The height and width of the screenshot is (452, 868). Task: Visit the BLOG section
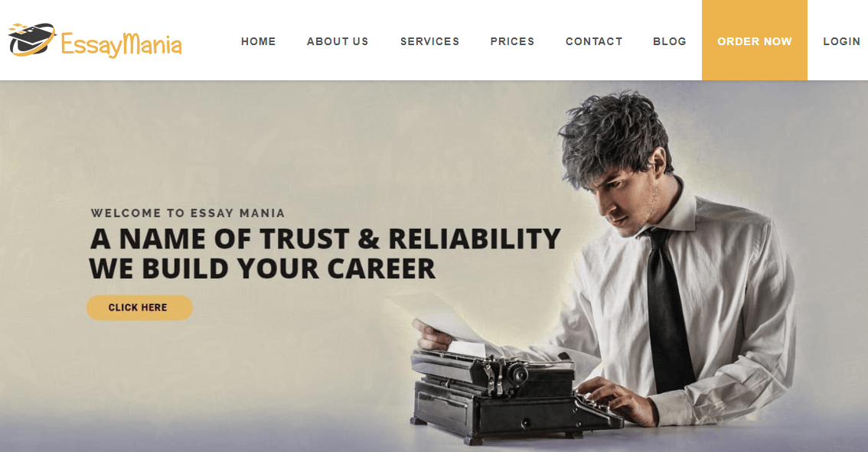[670, 41]
